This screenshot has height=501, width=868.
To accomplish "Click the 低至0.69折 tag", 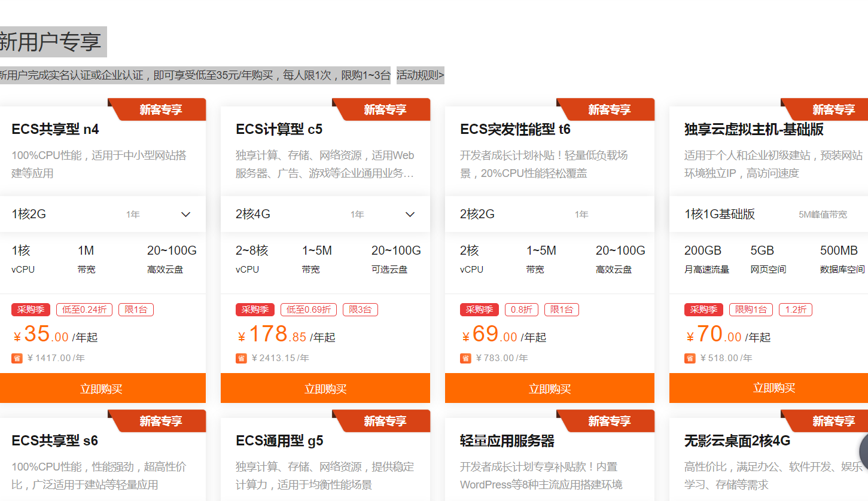I will (x=309, y=310).
